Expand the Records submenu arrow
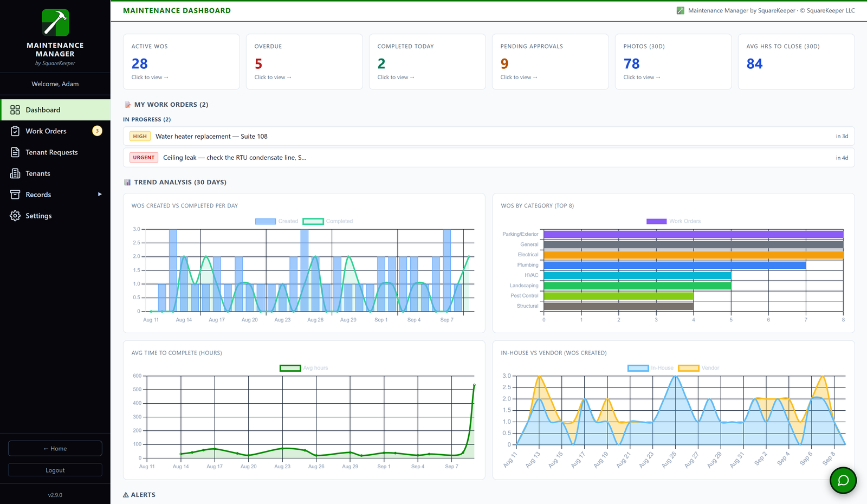The width and height of the screenshot is (867, 504). click(100, 194)
